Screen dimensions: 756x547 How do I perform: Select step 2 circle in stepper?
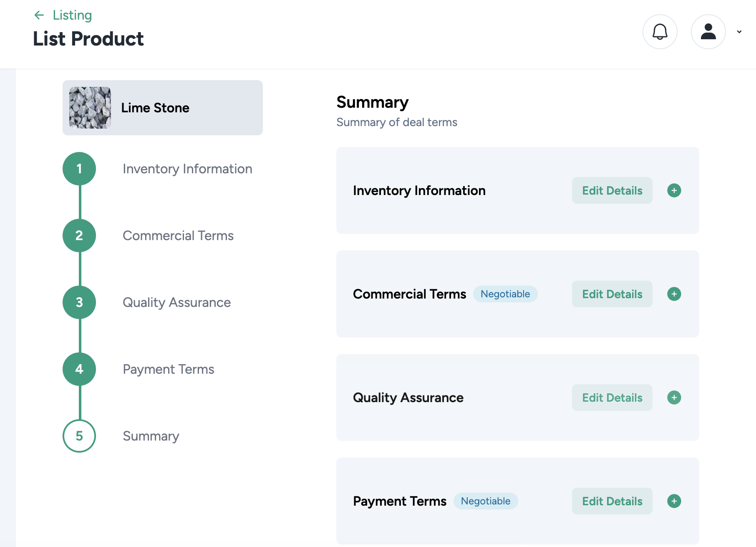pyautogui.click(x=79, y=236)
